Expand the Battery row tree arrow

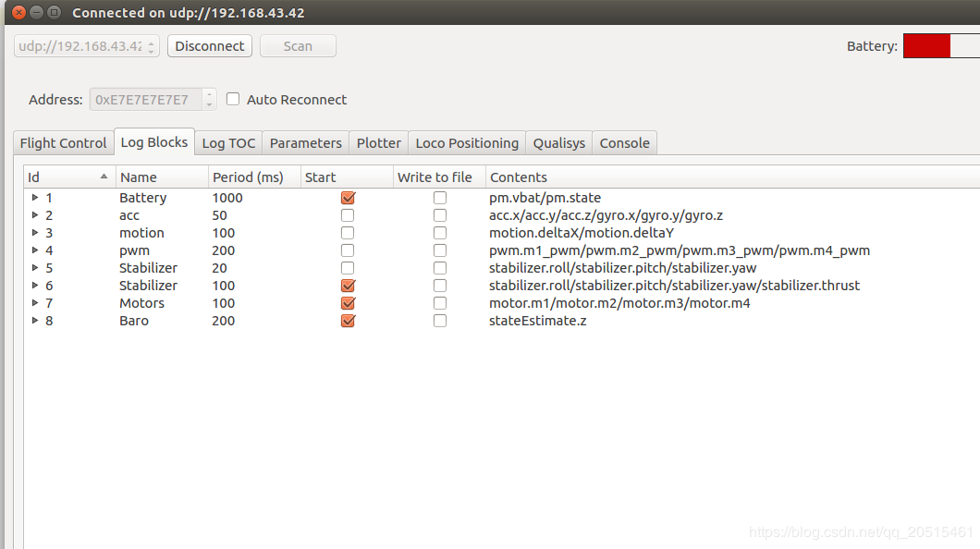pyautogui.click(x=35, y=198)
